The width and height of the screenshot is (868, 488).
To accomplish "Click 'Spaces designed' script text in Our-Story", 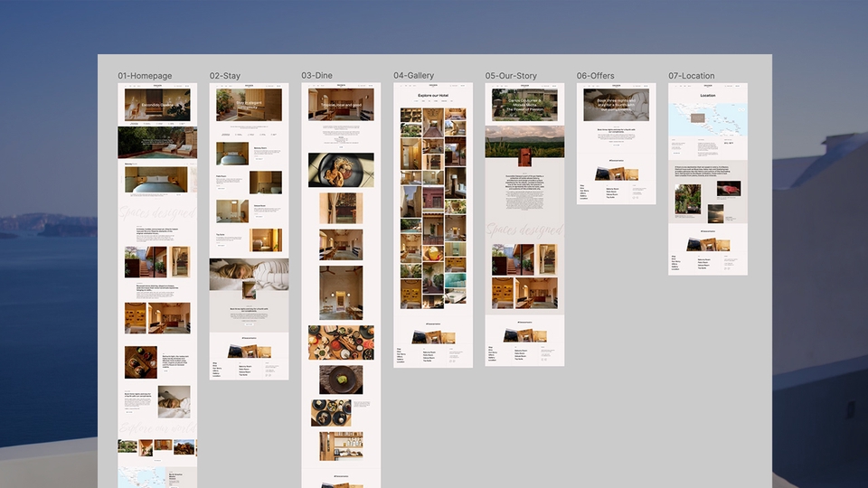I will point(524,231).
